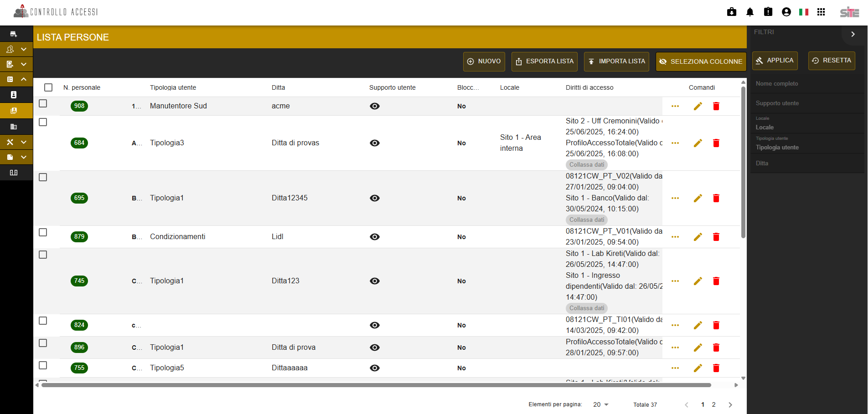Collapse the FILTRI panel with chevron
The image size is (868, 414).
pos(853,34)
